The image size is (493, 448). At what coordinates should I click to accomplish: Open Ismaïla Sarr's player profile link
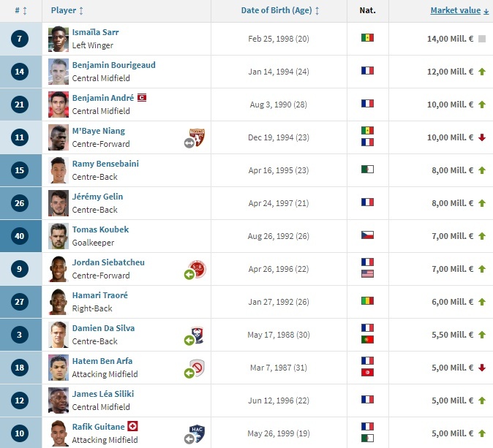point(95,32)
